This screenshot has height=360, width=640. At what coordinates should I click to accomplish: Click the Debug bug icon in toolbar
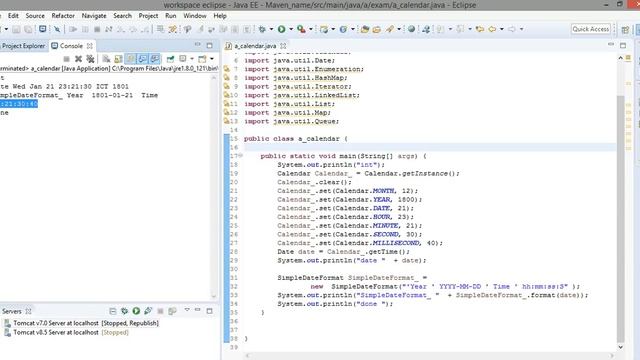(262, 29)
